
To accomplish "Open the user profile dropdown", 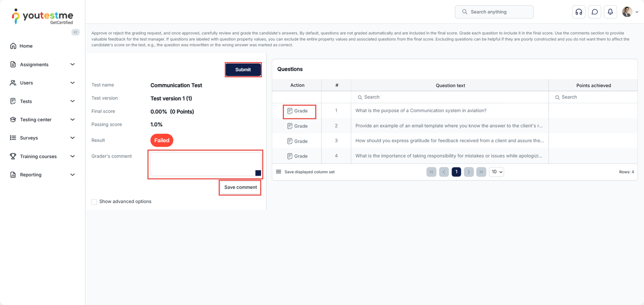I will (630, 12).
